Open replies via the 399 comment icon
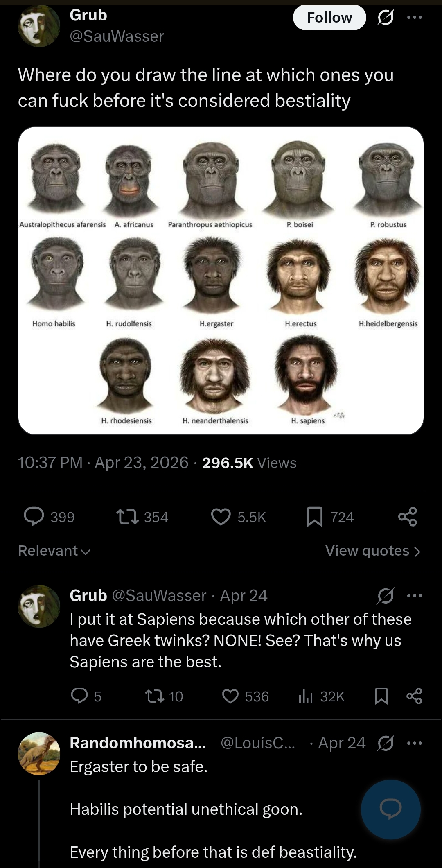Screen dimensions: 442x868 (x=34, y=516)
